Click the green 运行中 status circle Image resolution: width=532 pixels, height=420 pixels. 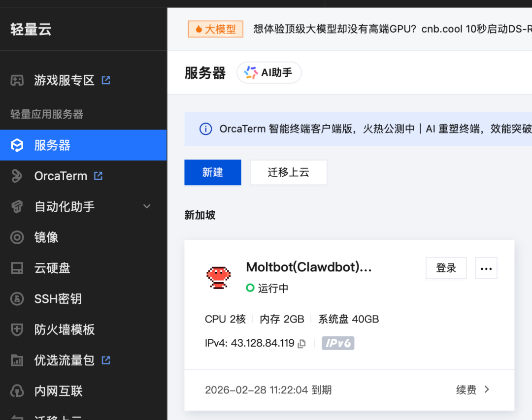click(250, 288)
